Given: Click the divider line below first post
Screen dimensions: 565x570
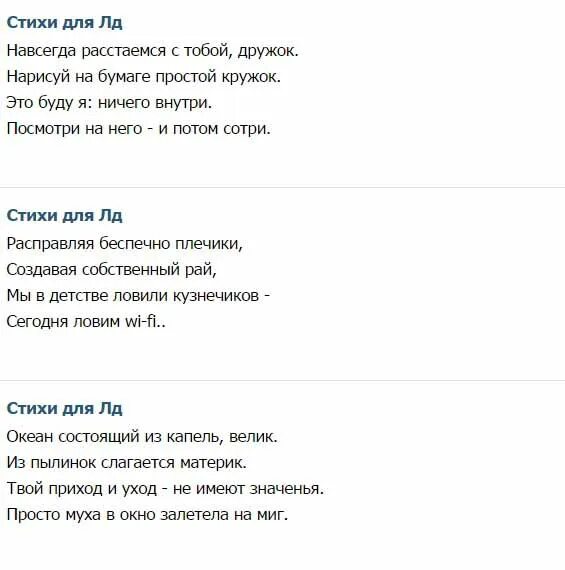Looking at the screenshot, I should pyautogui.click(x=282, y=188).
